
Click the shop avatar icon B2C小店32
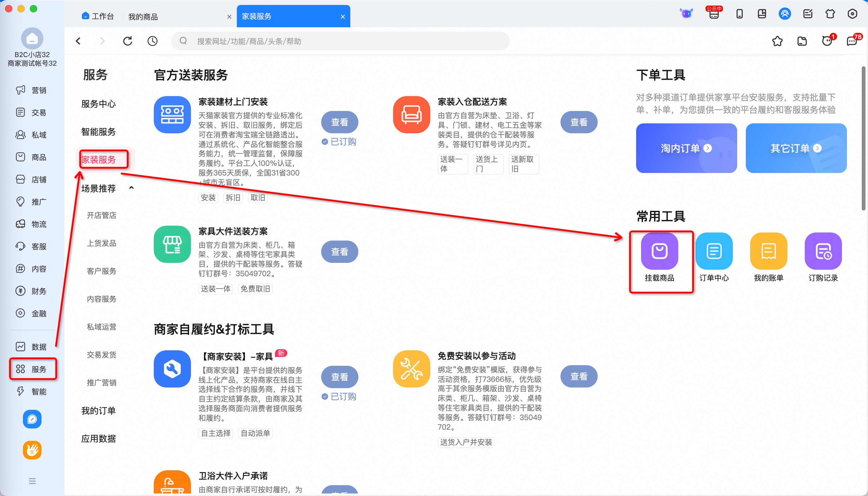32,38
